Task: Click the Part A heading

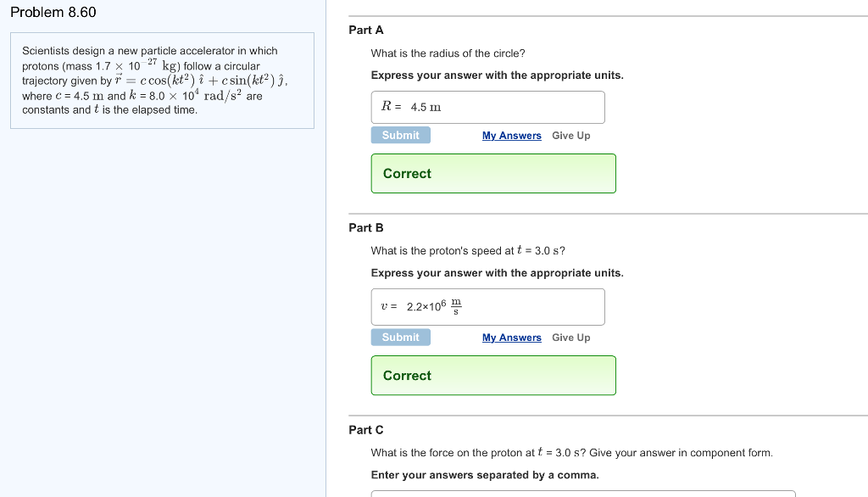Action: [366, 30]
